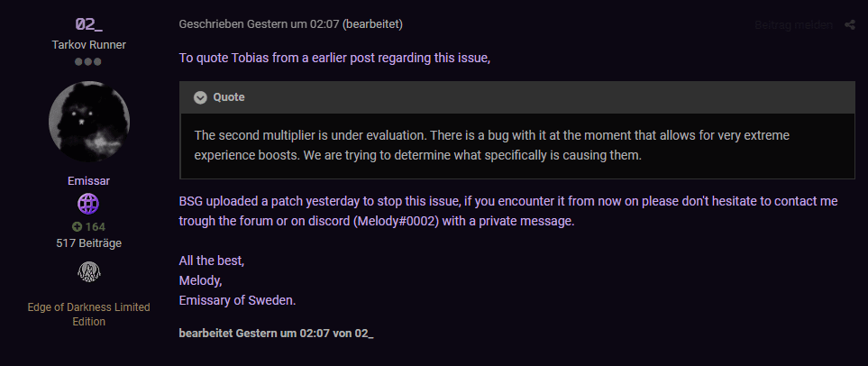Screen dimensions: 868x366
Task: Click the Edge of Darkness emblem icon
Action: click(x=88, y=271)
